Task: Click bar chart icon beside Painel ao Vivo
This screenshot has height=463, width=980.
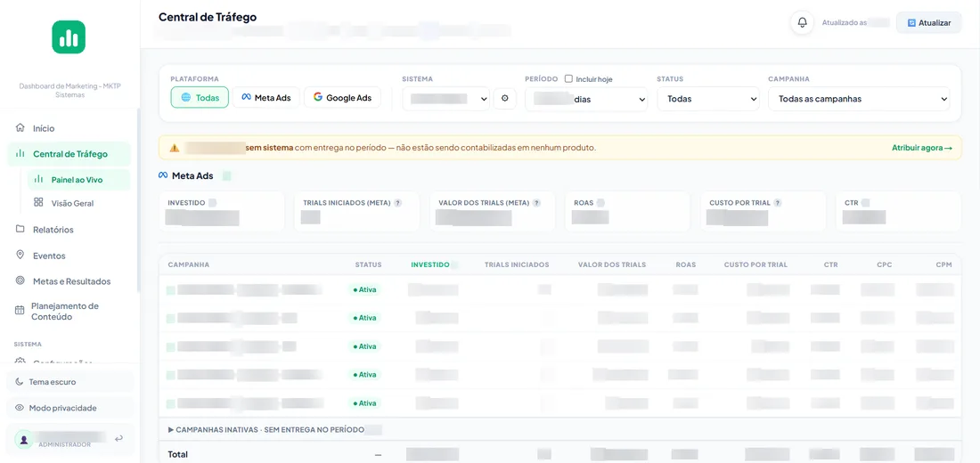Action: tap(38, 179)
